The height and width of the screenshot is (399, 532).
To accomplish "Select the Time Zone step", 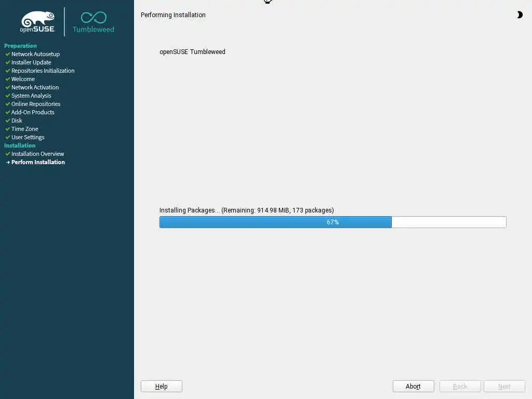I will click(25, 129).
